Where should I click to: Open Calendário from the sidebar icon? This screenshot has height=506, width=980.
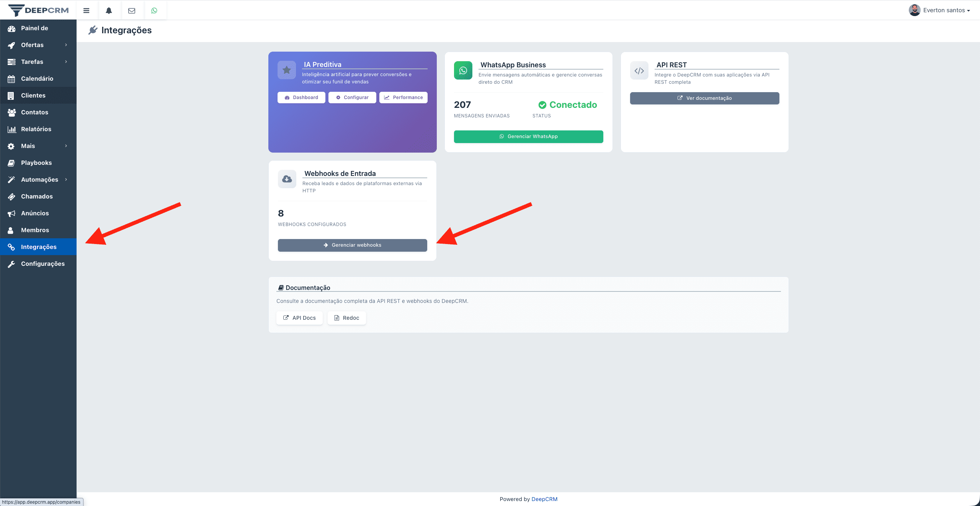tap(11, 78)
